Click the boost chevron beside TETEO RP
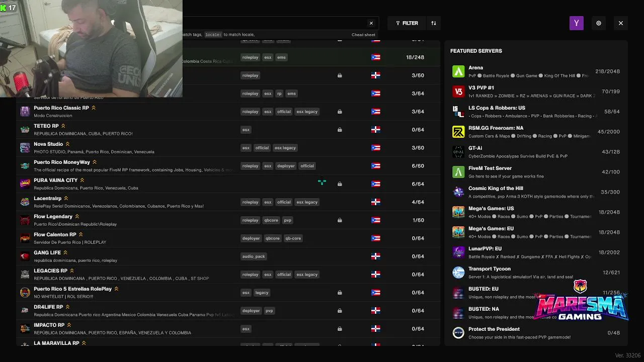 (63, 126)
